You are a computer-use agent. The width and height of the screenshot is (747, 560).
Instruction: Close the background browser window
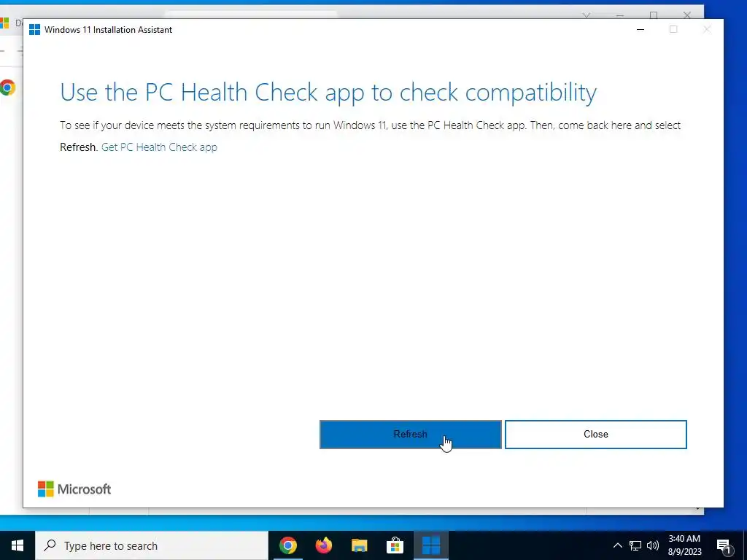(687, 15)
